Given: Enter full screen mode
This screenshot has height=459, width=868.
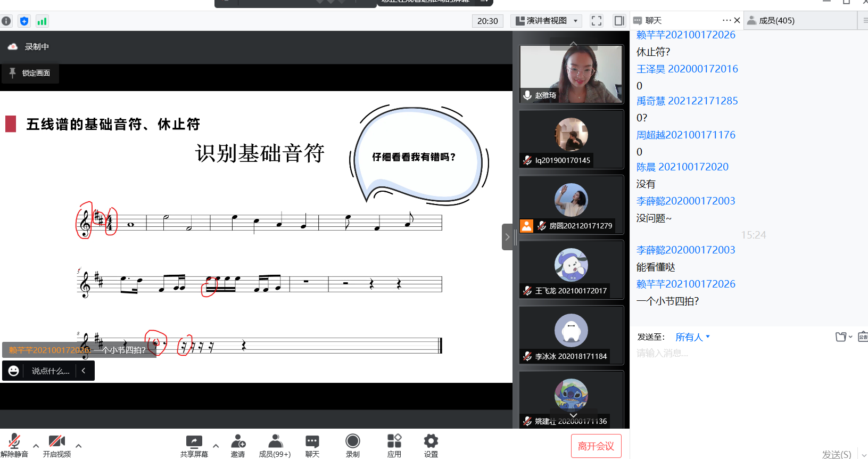Looking at the screenshot, I should pos(597,21).
